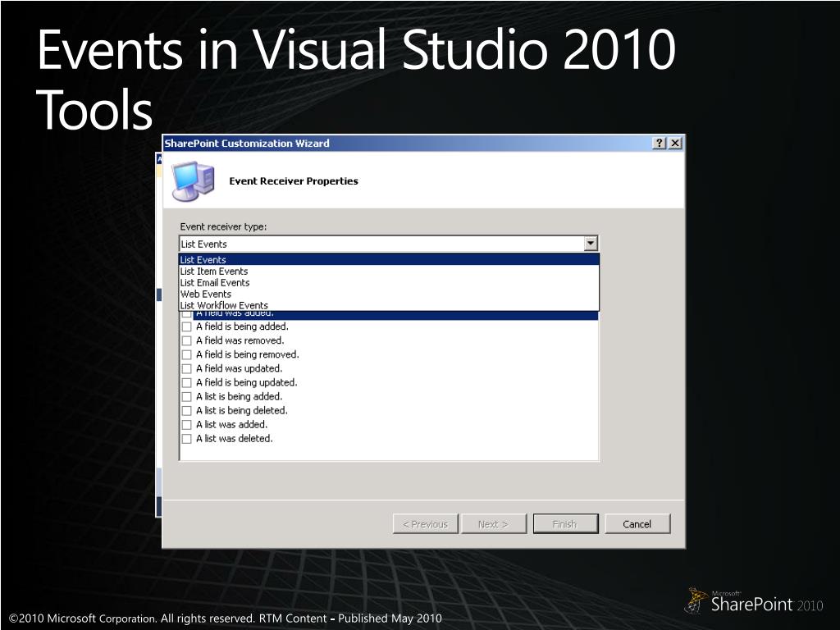
Task: Click the wizard Help question mark button
Action: (660, 143)
